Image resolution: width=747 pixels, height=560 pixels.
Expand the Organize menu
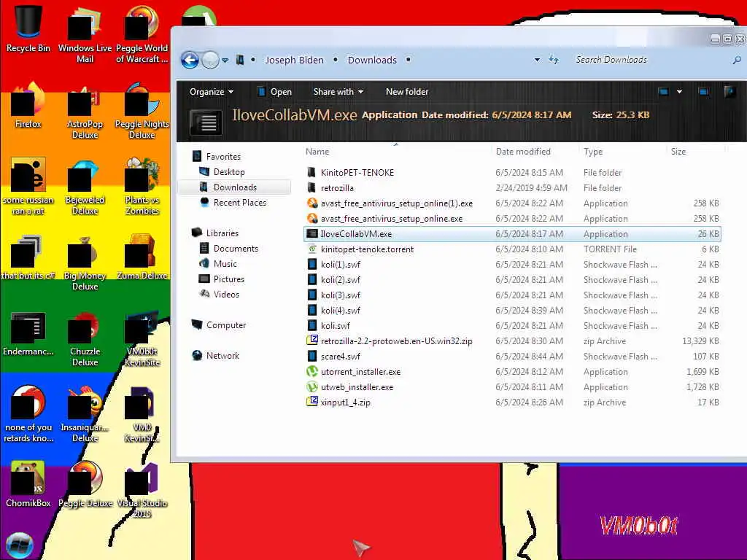212,91
